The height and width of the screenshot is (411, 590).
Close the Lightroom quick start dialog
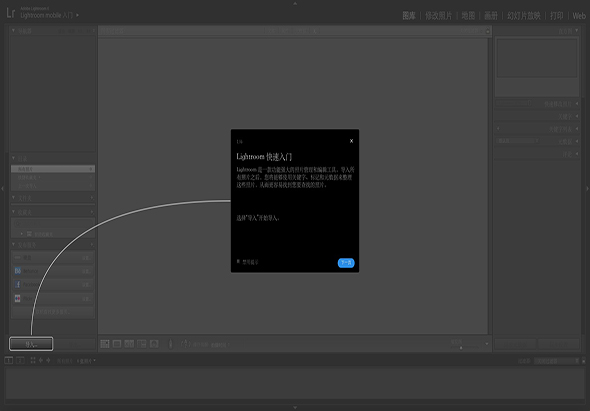pos(351,141)
